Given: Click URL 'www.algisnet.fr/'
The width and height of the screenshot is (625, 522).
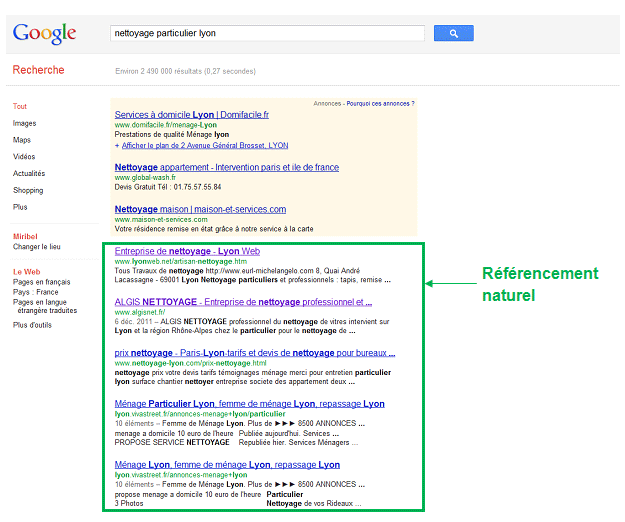Looking at the screenshot, I should click(140, 312).
